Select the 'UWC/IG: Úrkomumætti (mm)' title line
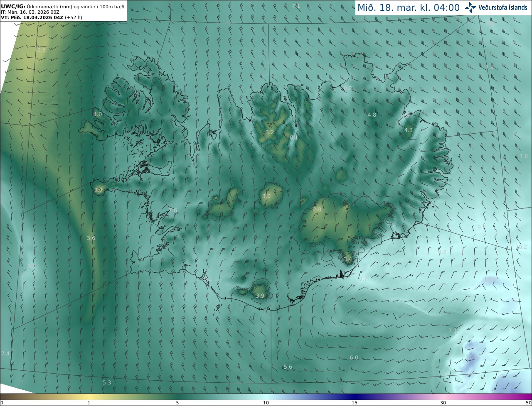 [x=63, y=7]
